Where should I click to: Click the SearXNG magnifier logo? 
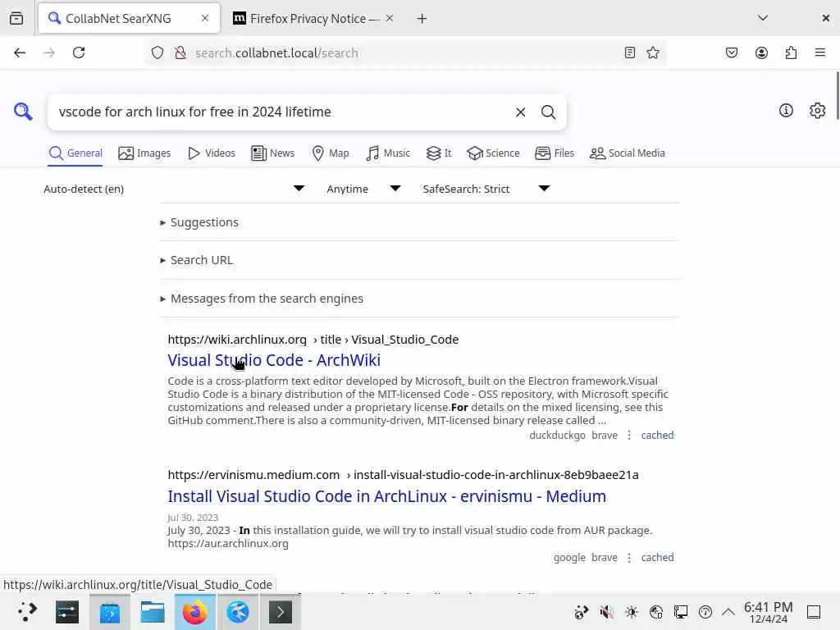pos(23,112)
